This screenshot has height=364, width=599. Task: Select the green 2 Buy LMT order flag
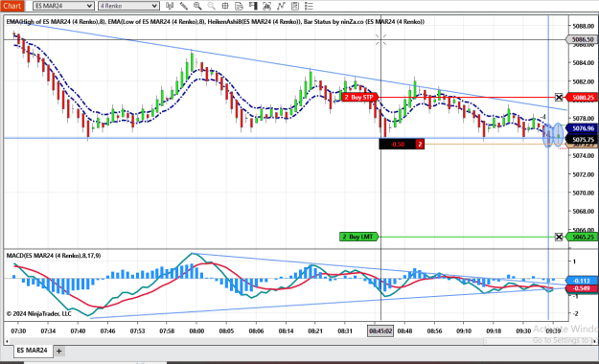point(358,237)
